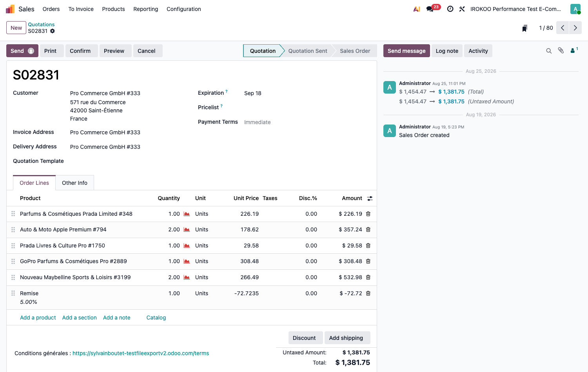This screenshot has height=372, width=588.
Task: Go to previous record arrow
Action: 563,28
